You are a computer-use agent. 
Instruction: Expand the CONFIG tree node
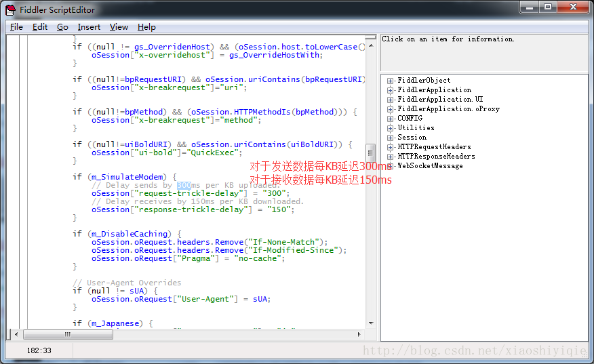click(390, 119)
